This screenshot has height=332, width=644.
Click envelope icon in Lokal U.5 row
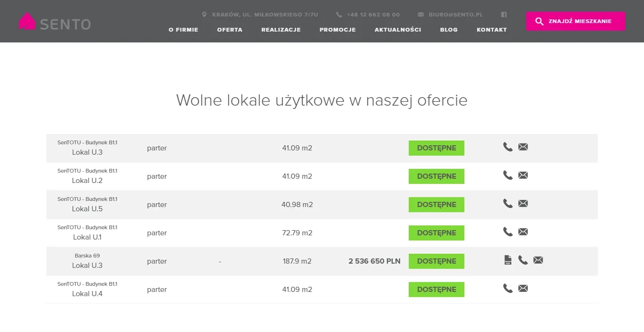[523, 203]
